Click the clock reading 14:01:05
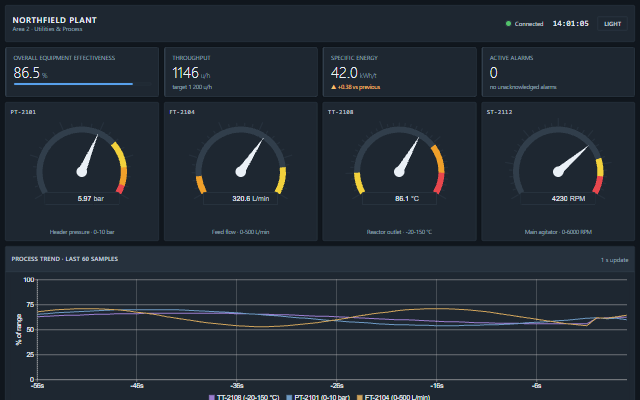The height and width of the screenshot is (400, 640). (x=571, y=24)
